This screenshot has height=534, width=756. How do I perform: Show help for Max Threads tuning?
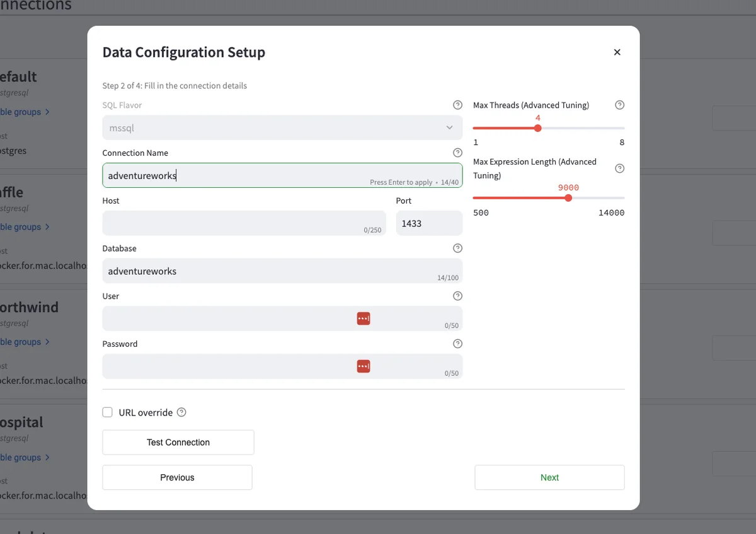pyautogui.click(x=619, y=105)
